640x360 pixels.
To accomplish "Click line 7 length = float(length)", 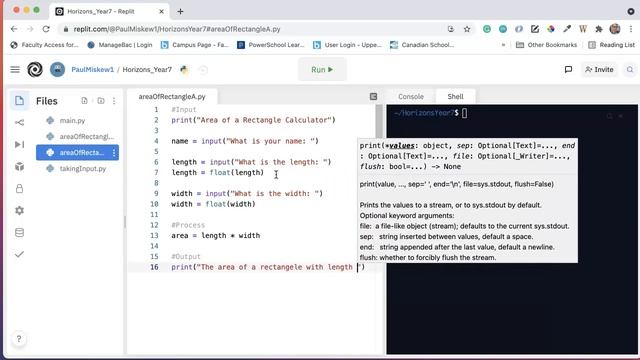I will (218, 172).
